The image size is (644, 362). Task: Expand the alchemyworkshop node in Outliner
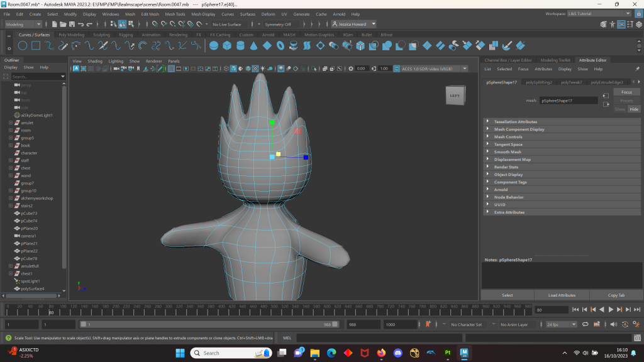(x=11, y=198)
